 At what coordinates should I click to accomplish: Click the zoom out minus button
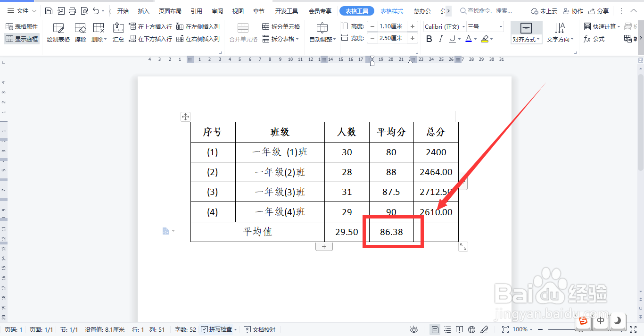pyautogui.click(x=540, y=329)
